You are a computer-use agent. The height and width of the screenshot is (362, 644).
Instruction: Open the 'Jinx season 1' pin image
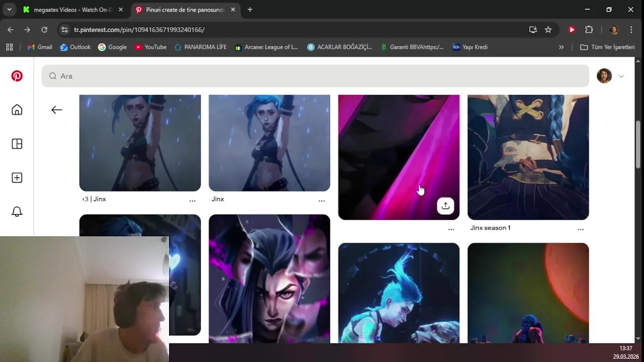click(x=528, y=157)
